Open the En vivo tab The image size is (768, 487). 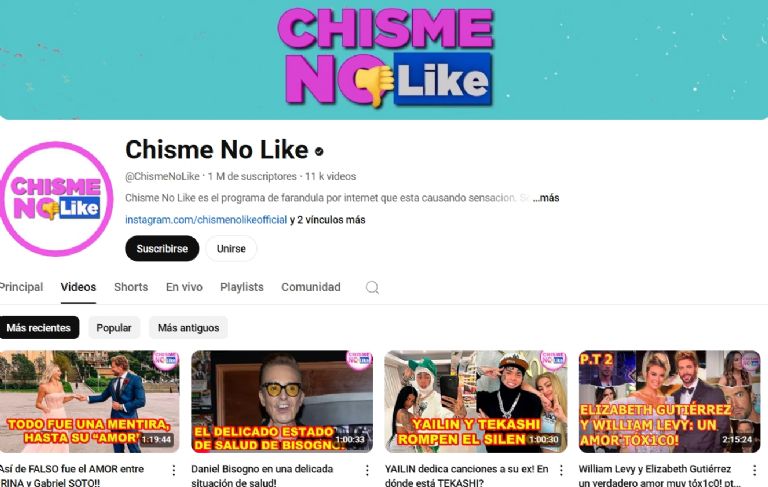[x=184, y=287]
